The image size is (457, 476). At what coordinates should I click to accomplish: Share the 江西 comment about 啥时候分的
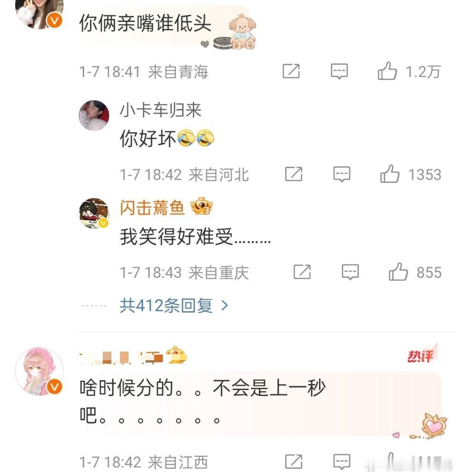294,462
